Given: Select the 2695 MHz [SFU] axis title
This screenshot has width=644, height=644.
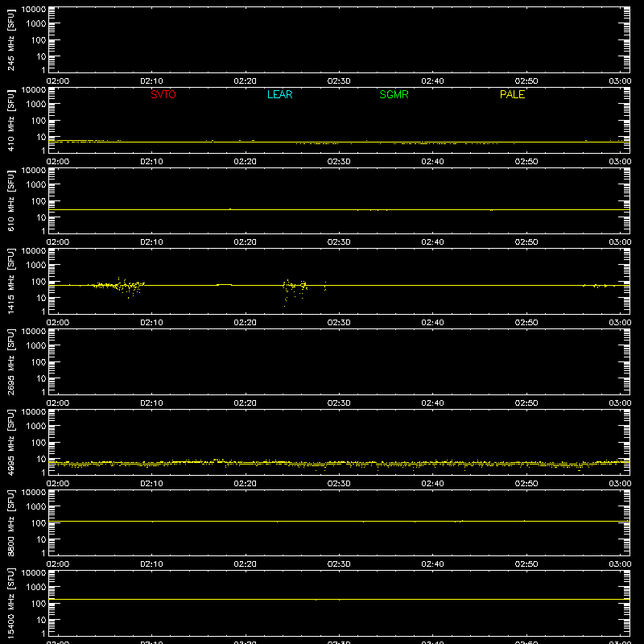Looking at the screenshot, I should tap(10, 361).
